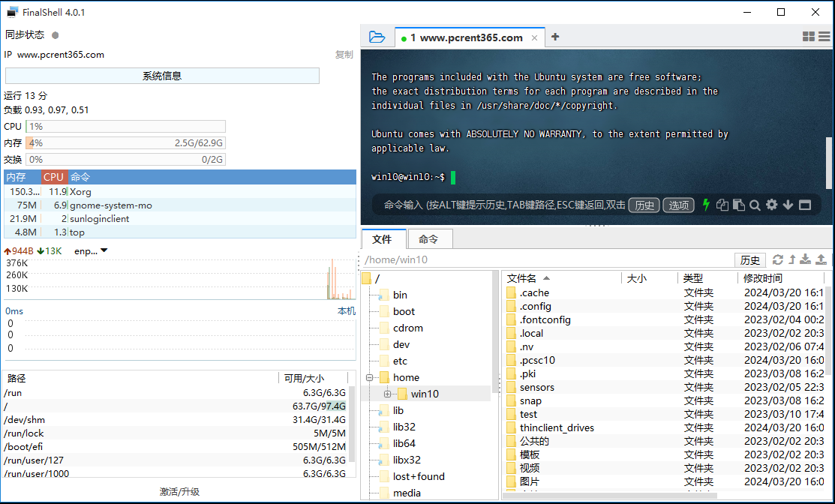The width and height of the screenshot is (835, 504).
Task: Select the Xorg process row
Action: pos(180,191)
